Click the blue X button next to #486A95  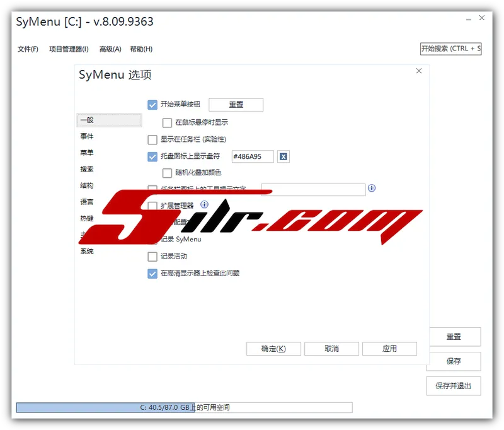283,156
